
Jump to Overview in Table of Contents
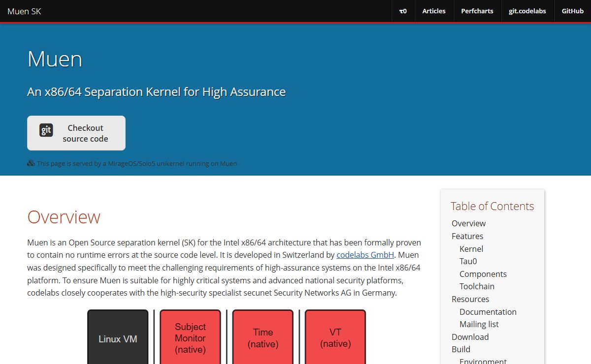[x=468, y=223]
